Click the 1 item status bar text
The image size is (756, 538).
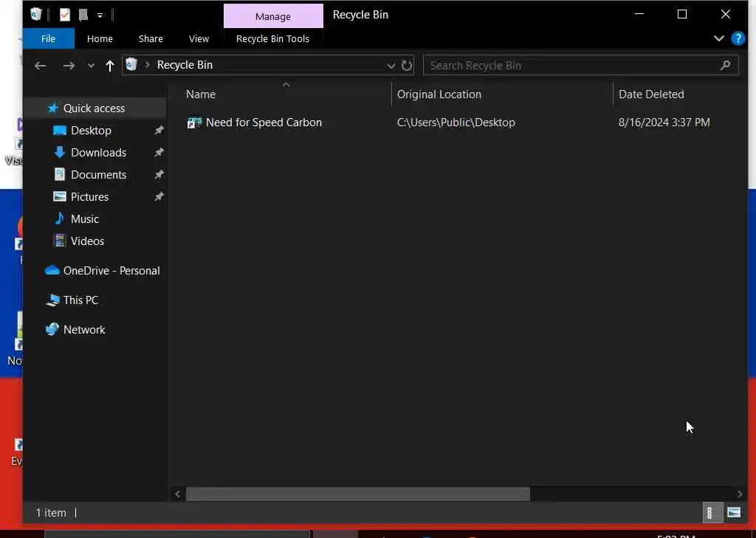click(51, 513)
